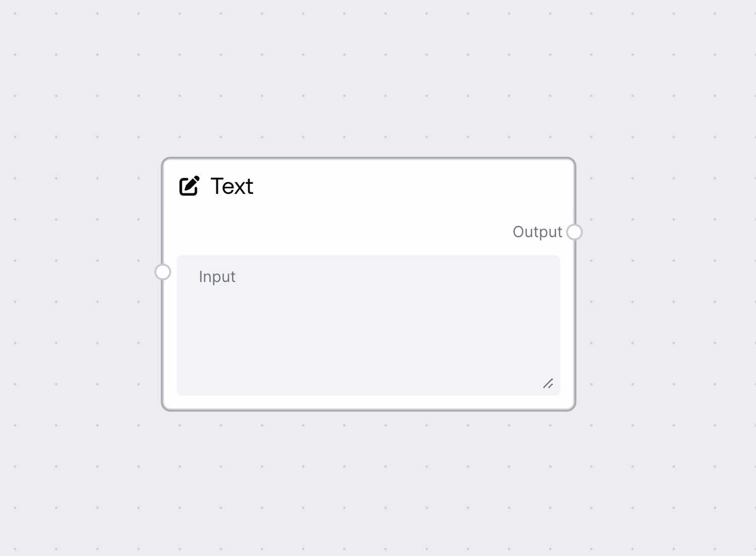This screenshot has width=756, height=556.
Task: Click the Text node title
Action: [232, 186]
